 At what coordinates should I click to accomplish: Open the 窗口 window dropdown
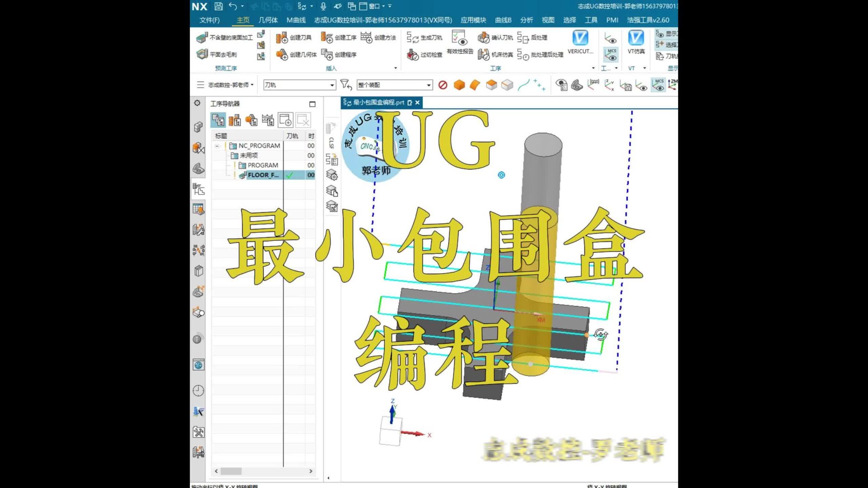pyautogui.click(x=376, y=6)
